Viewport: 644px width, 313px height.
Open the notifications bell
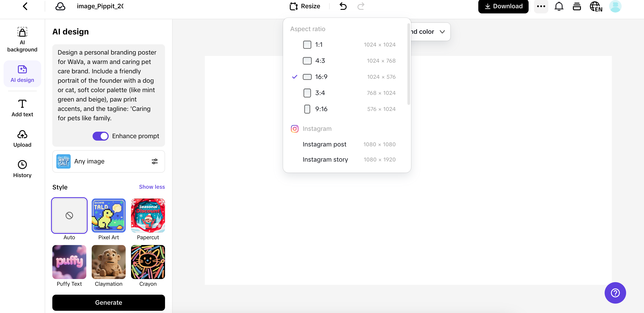559,6
